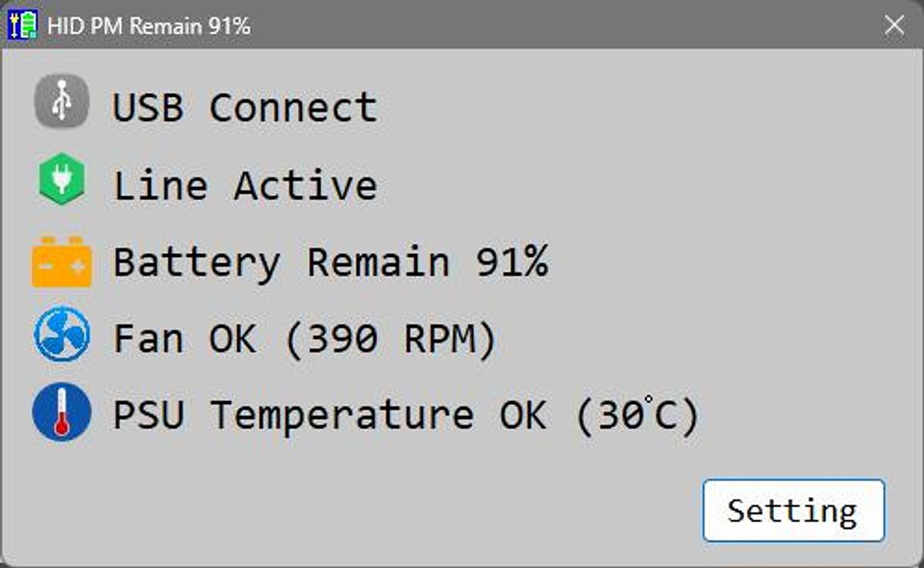Click the thermometer temperature icon
Viewport: 924px width, 568px height.
[x=62, y=413]
